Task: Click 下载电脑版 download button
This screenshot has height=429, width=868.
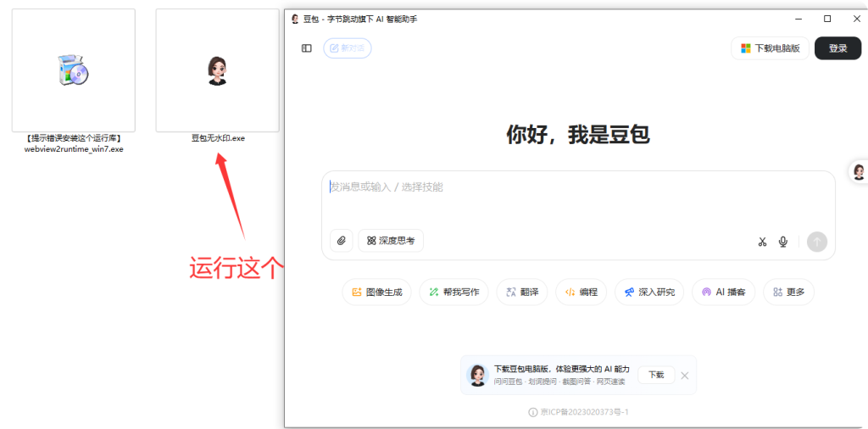Action: click(771, 48)
